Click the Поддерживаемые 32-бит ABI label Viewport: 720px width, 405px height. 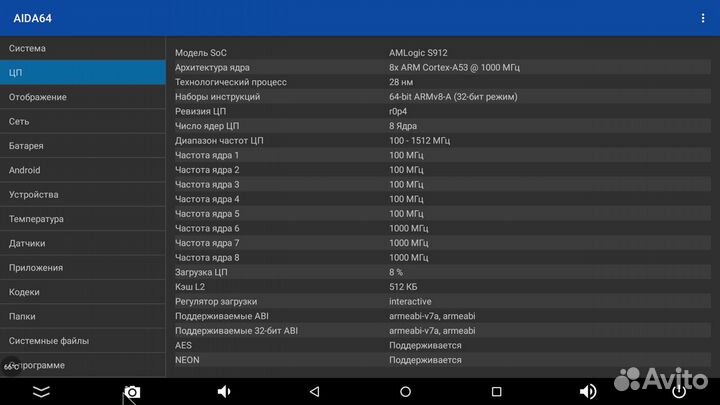[x=236, y=331]
